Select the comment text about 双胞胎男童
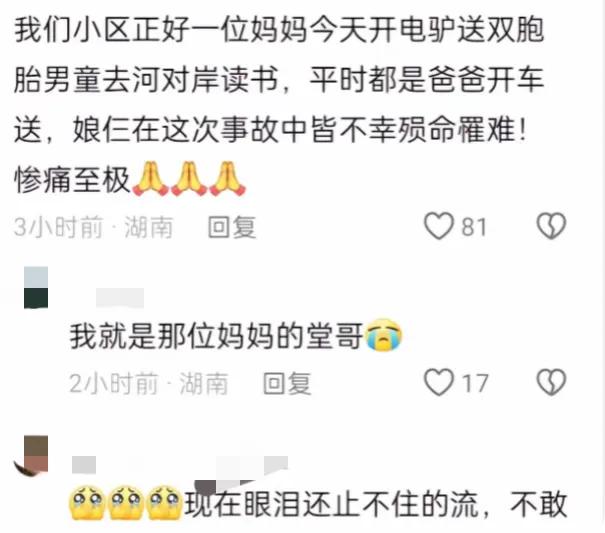 click(279, 104)
